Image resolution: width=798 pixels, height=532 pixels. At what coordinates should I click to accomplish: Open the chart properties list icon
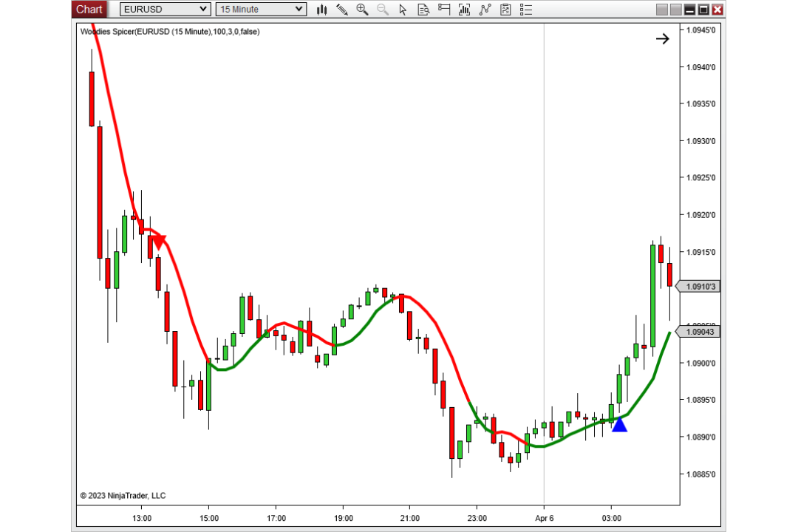pyautogui.click(x=526, y=9)
